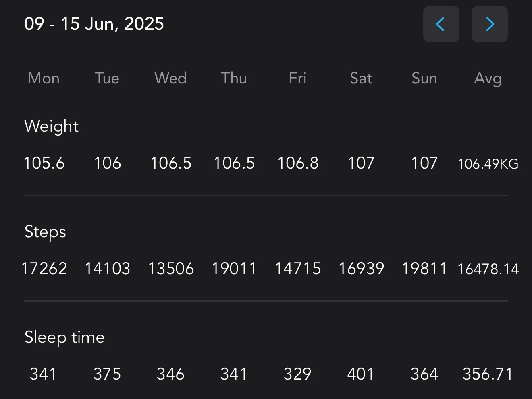Screen dimensions: 532x399
Task: Tap the average sleep time 356.71
Action: (x=488, y=374)
